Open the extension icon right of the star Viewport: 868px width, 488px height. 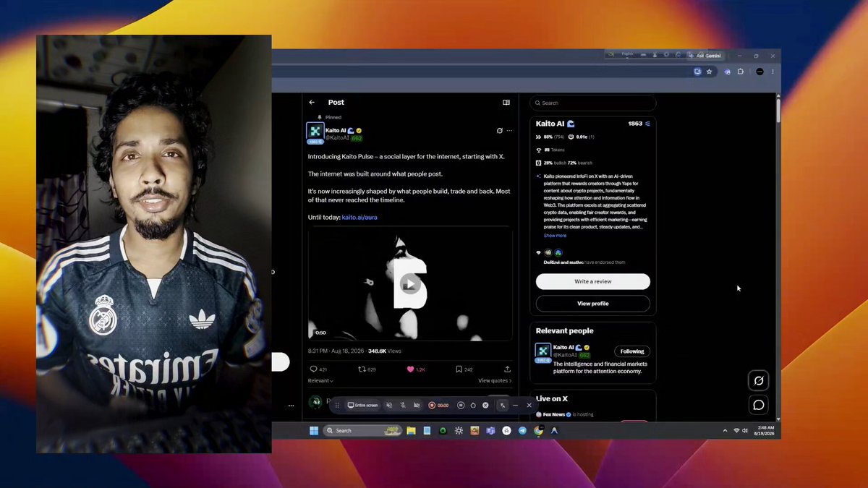pyautogui.click(x=728, y=72)
